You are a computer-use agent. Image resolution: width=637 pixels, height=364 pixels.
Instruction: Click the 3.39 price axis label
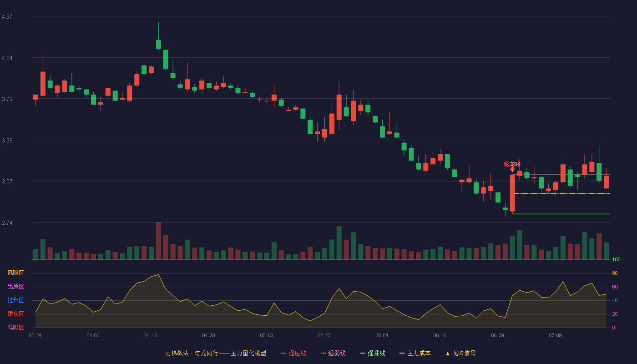[x=7, y=141]
